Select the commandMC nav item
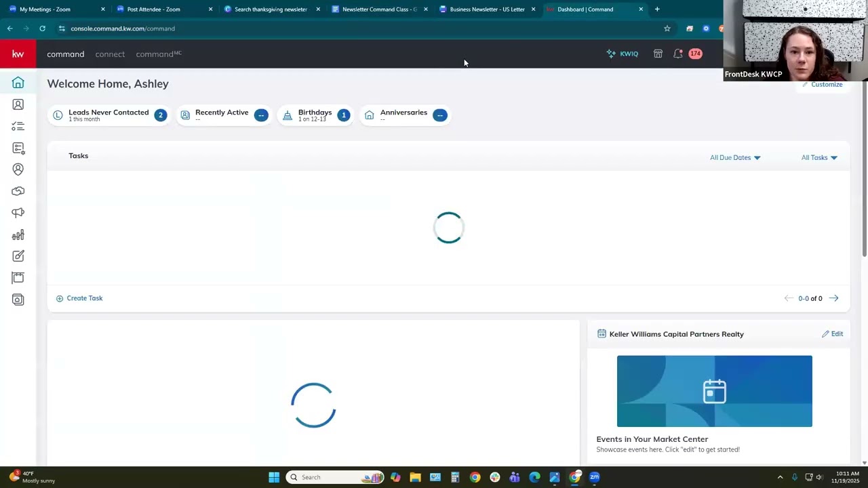Screen dimensions: 868x488 [159, 54]
